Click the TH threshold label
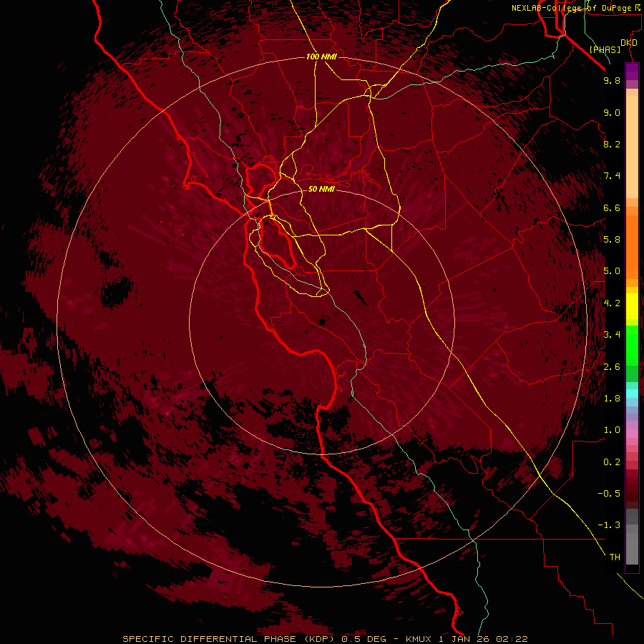The image size is (644, 644). point(615,557)
